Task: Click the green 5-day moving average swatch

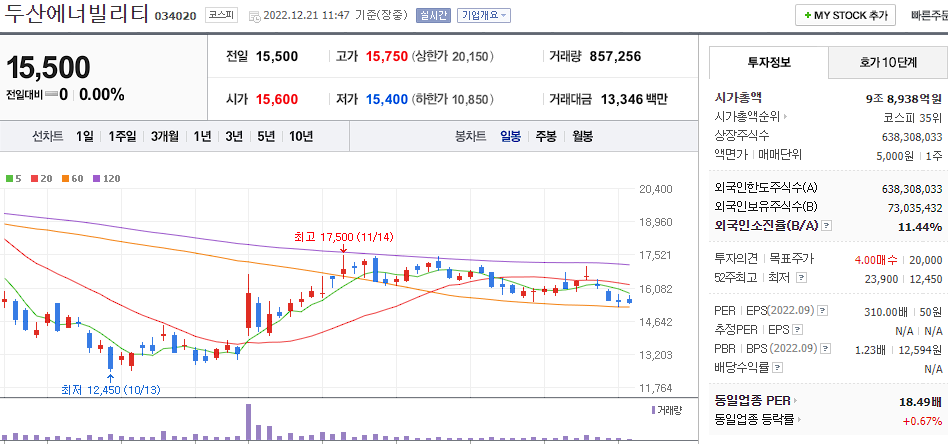Action: (9, 178)
